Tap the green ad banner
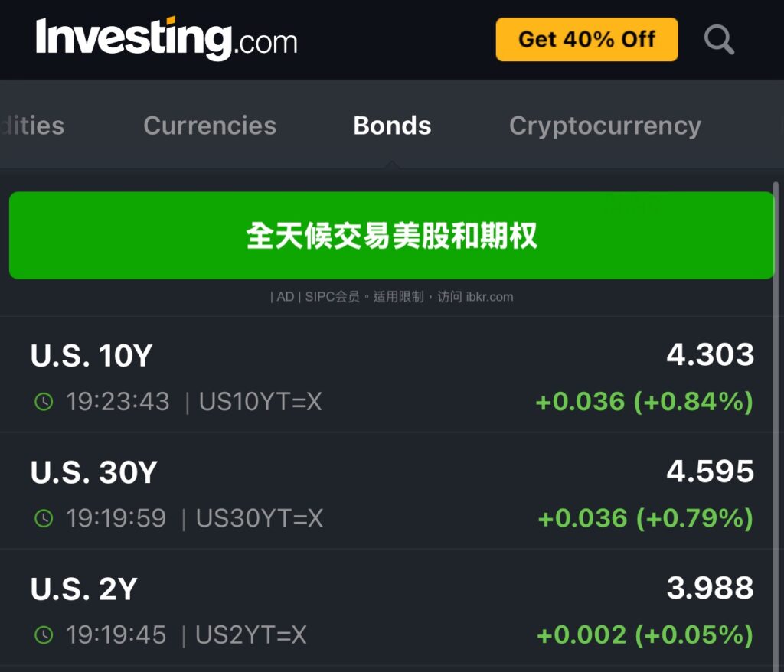 392,236
